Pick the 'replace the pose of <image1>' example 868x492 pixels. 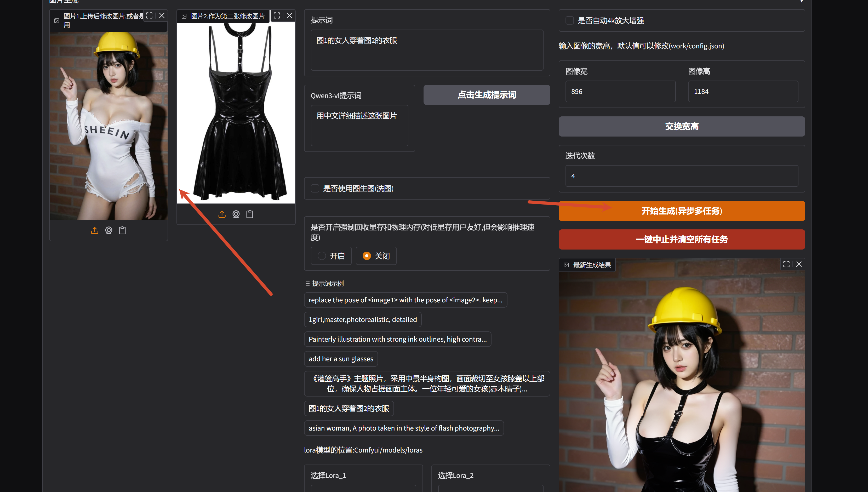(406, 300)
